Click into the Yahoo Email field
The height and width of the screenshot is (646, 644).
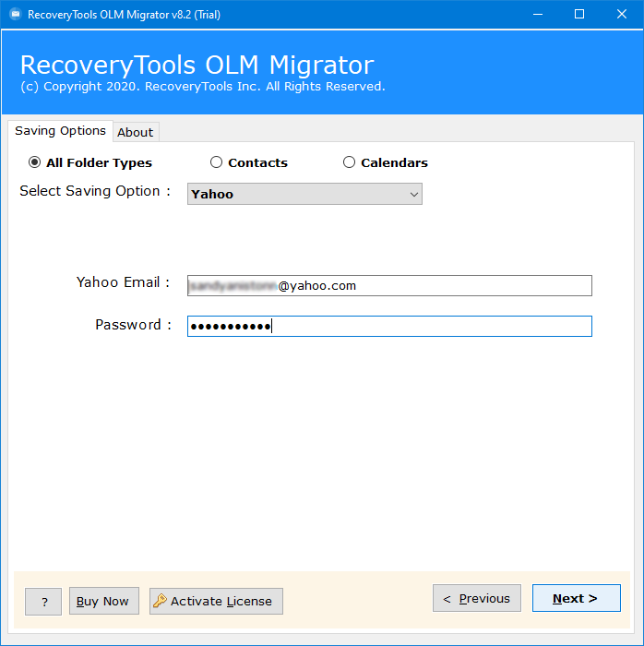(389, 285)
